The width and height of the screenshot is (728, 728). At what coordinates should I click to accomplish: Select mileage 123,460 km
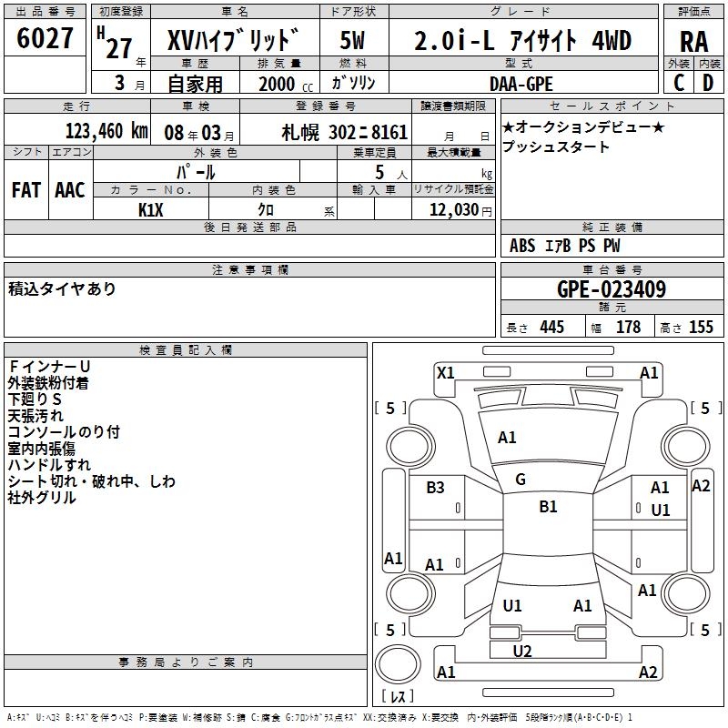click(106, 131)
